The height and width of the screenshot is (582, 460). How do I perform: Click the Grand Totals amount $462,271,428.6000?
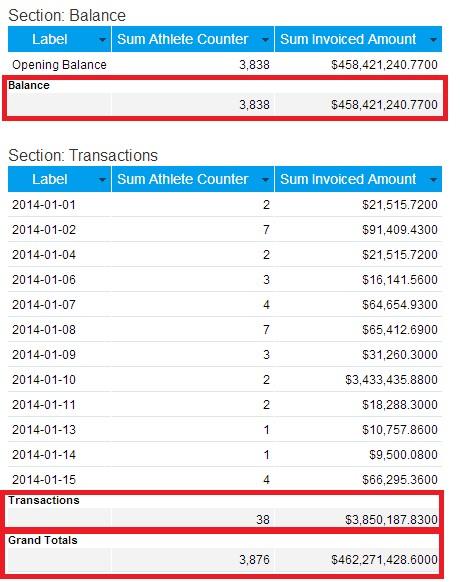click(384, 559)
